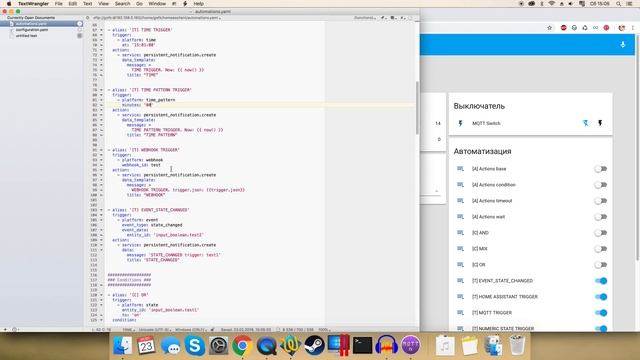The height and width of the screenshot is (360, 640).
Task: Open Chrome profile avatar
Action: pyautogui.click(x=622, y=28)
